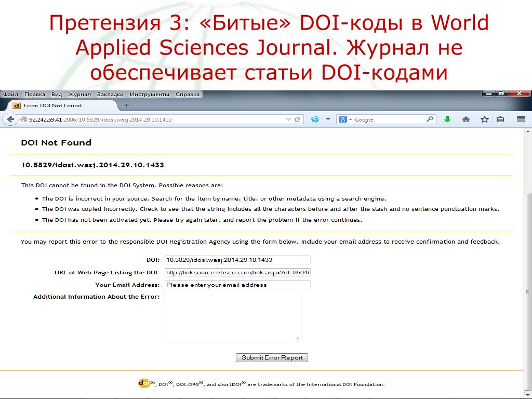Click the DOI input field

tap(237, 260)
